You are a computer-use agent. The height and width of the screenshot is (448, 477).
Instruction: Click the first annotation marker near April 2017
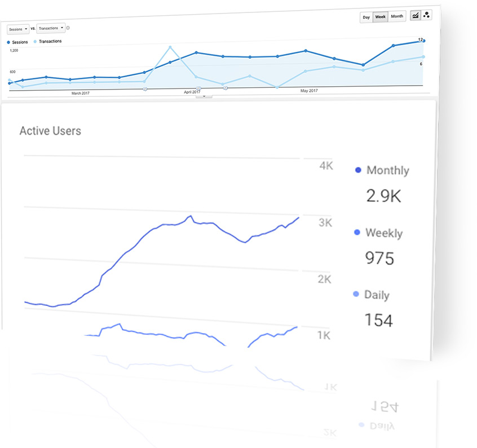145,89
